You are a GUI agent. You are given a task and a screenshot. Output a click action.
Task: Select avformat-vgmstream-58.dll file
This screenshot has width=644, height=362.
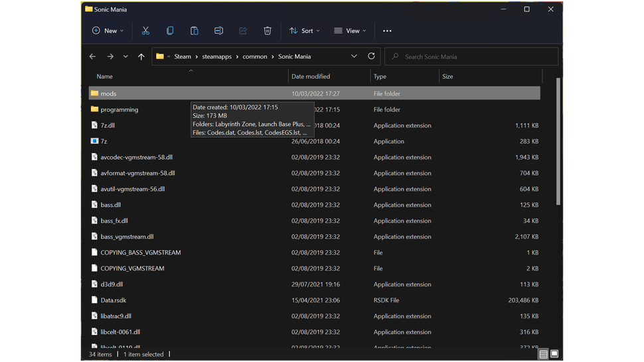point(137,173)
